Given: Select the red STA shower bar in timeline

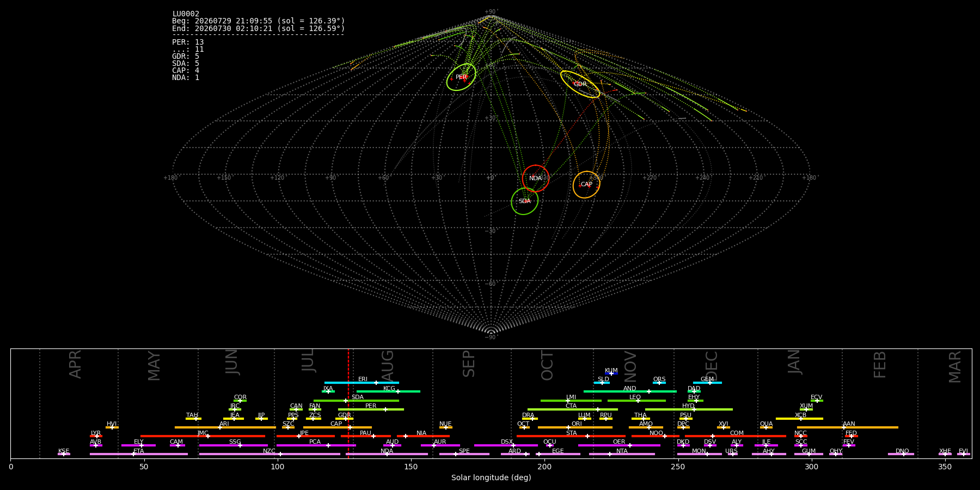Looking at the screenshot, I should pos(571,436).
